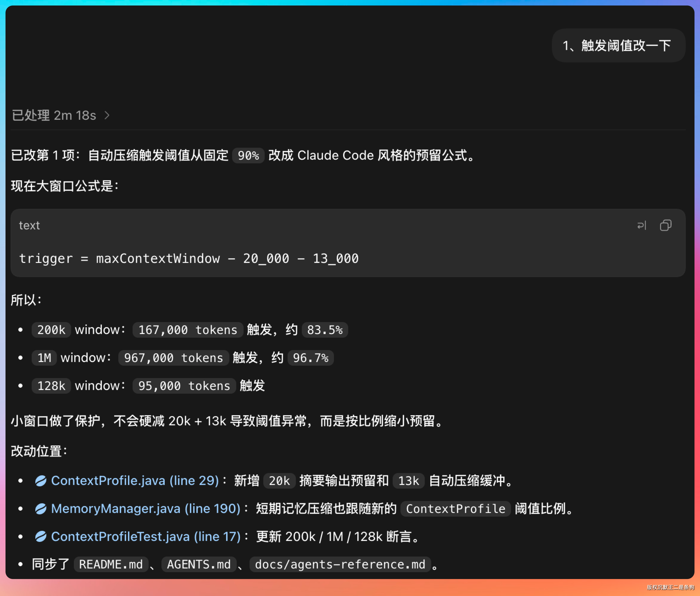Click the 83.5% value
Viewport: 700px width, 596px height.
(325, 330)
